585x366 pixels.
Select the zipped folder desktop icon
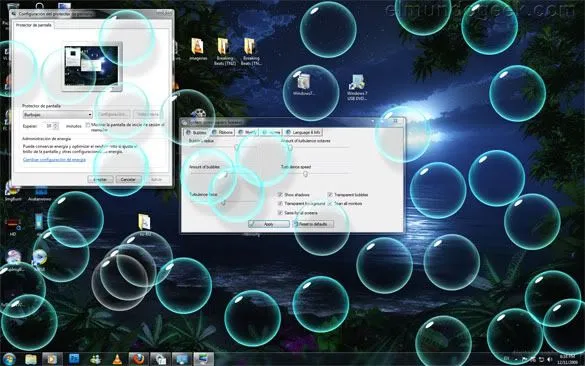tap(144, 224)
